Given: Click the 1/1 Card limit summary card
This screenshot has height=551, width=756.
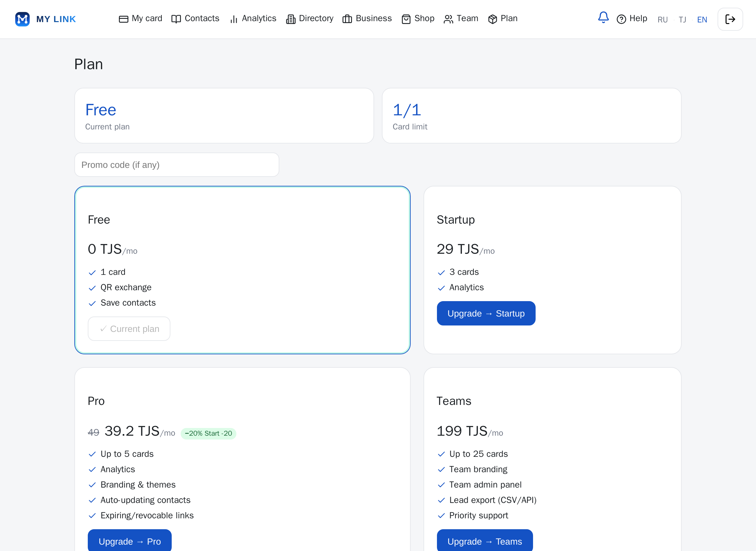Looking at the screenshot, I should pos(531,116).
